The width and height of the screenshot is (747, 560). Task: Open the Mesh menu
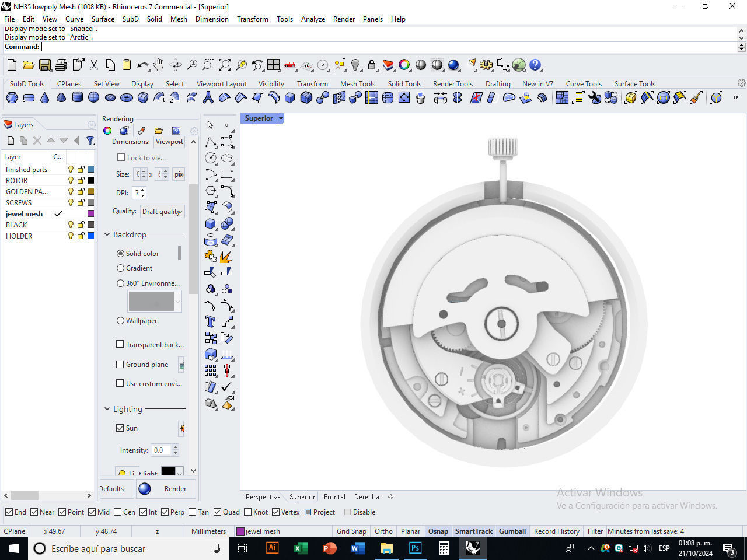point(179,19)
